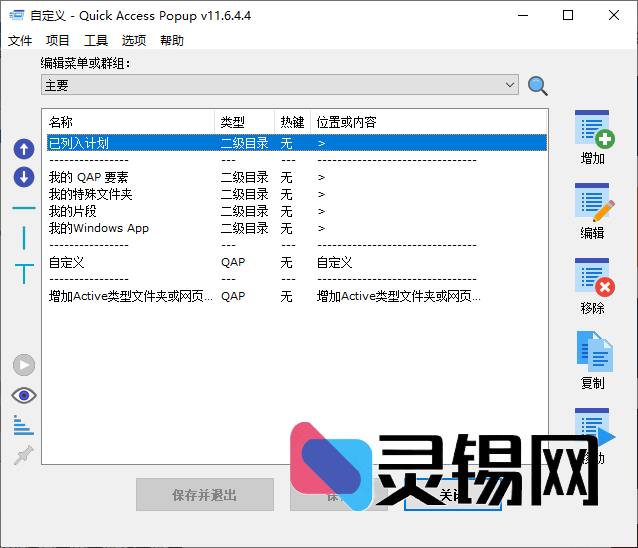Click the move item down arrow icon

click(x=24, y=177)
